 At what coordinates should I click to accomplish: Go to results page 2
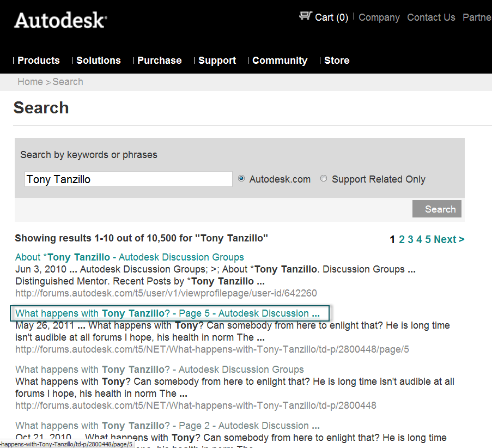click(402, 239)
